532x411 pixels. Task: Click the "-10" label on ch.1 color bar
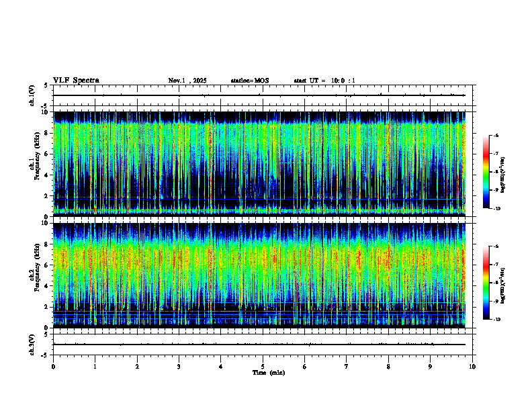coord(496,208)
